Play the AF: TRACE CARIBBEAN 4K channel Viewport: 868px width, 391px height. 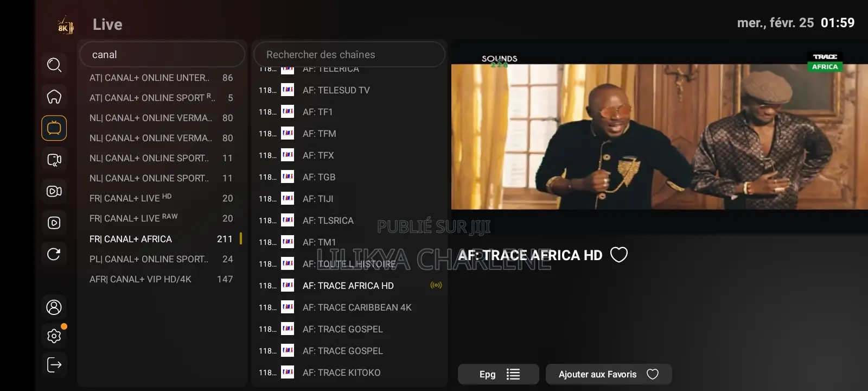point(356,307)
